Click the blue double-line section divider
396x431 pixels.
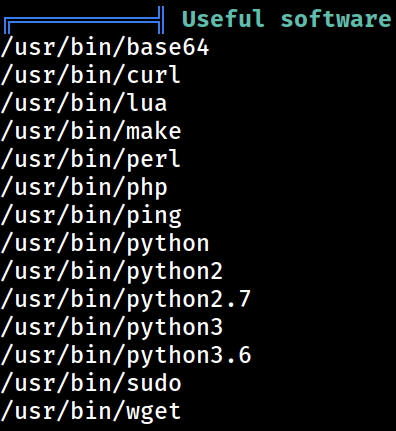[84, 20]
